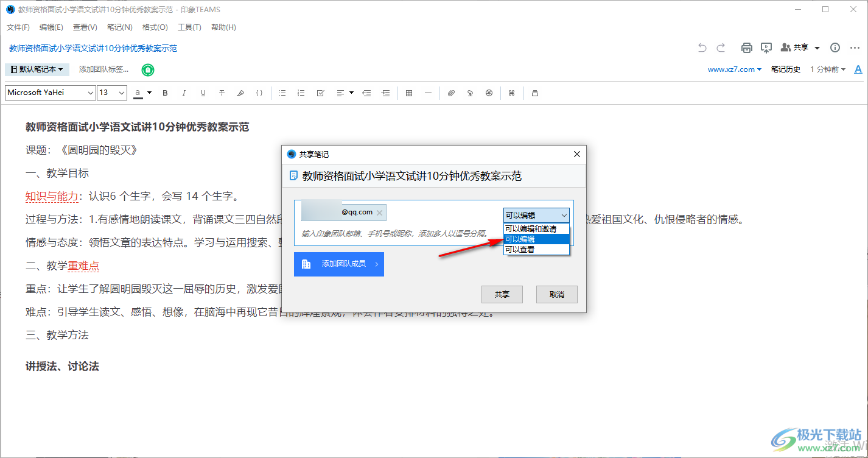Open the 默认笔记本 notebook dropdown
The width and height of the screenshot is (868, 458).
tap(37, 69)
